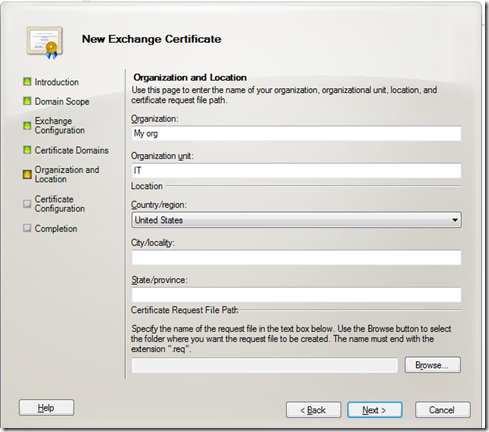Select the United States combo box

coord(296,220)
